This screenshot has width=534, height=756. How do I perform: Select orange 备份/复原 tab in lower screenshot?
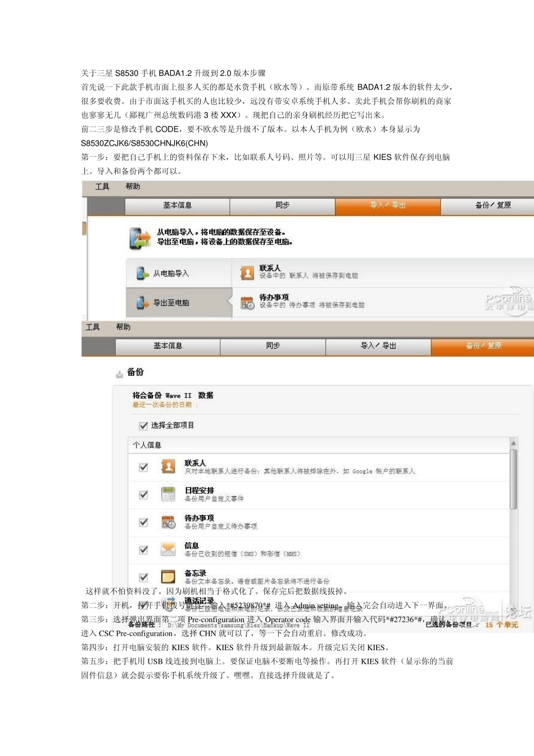click(483, 346)
